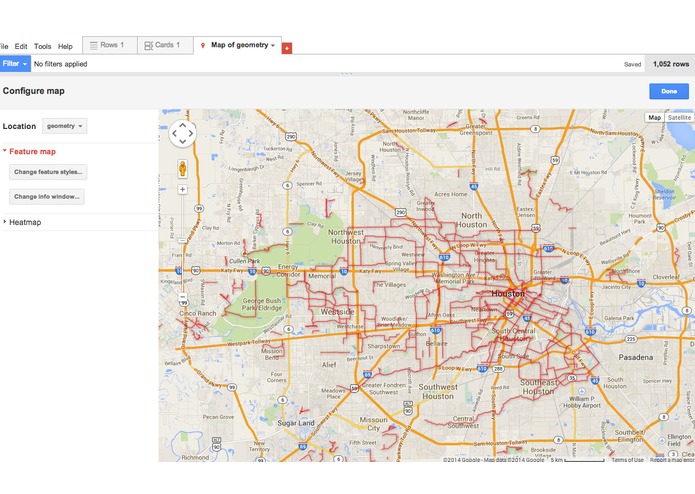The width and height of the screenshot is (695, 494).
Task: Click the Missouri City map label
Action: coord(373,424)
